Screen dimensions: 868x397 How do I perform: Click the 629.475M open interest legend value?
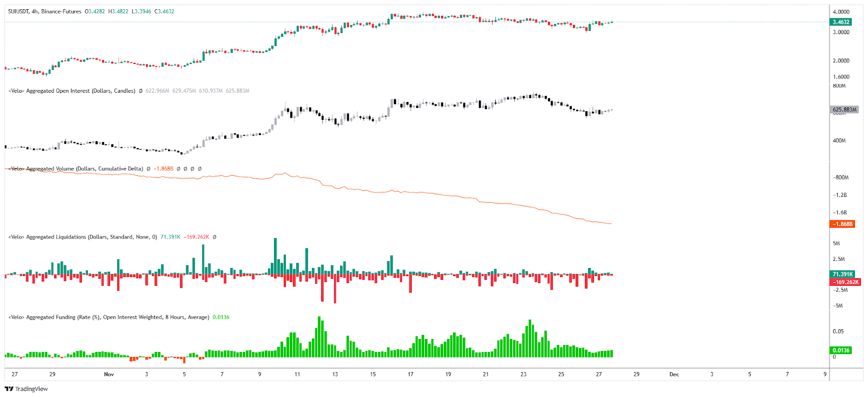click(184, 91)
